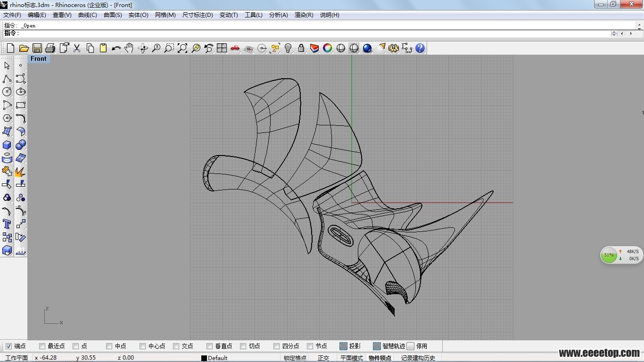
Task: Select the Rotate view tool
Action: click(x=143, y=48)
